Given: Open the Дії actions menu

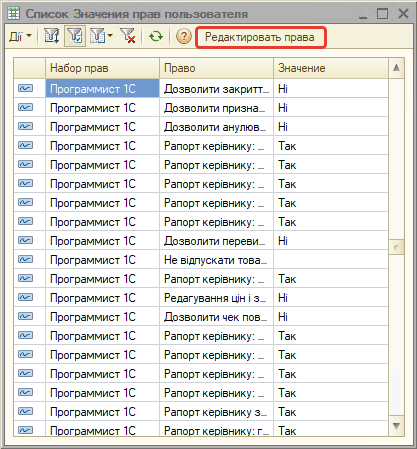Looking at the screenshot, I should click(x=20, y=36).
